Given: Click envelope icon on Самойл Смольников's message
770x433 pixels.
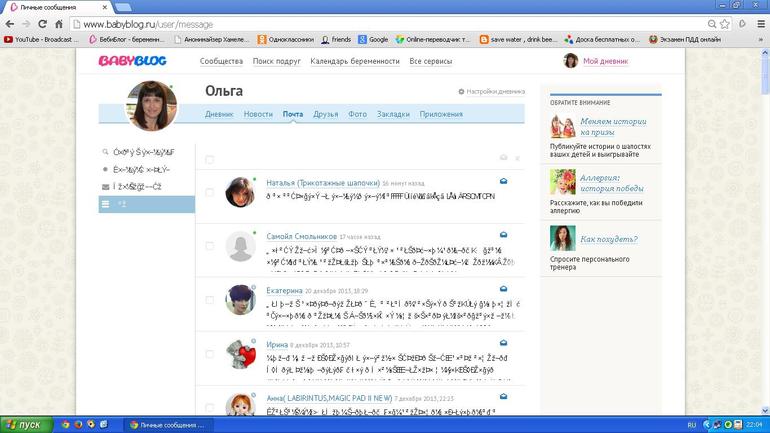Looking at the screenshot, I should (x=503, y=235).
